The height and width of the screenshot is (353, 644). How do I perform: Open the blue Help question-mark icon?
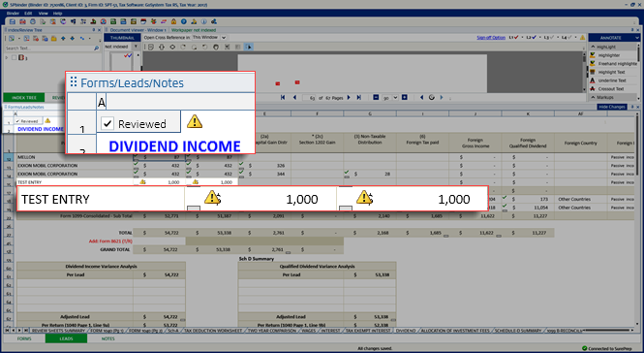pyautogui.click(x=184, y=21)
